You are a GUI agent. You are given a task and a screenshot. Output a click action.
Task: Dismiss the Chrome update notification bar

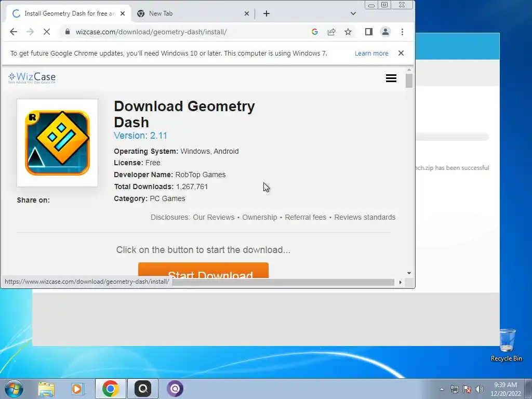(401, 54)
